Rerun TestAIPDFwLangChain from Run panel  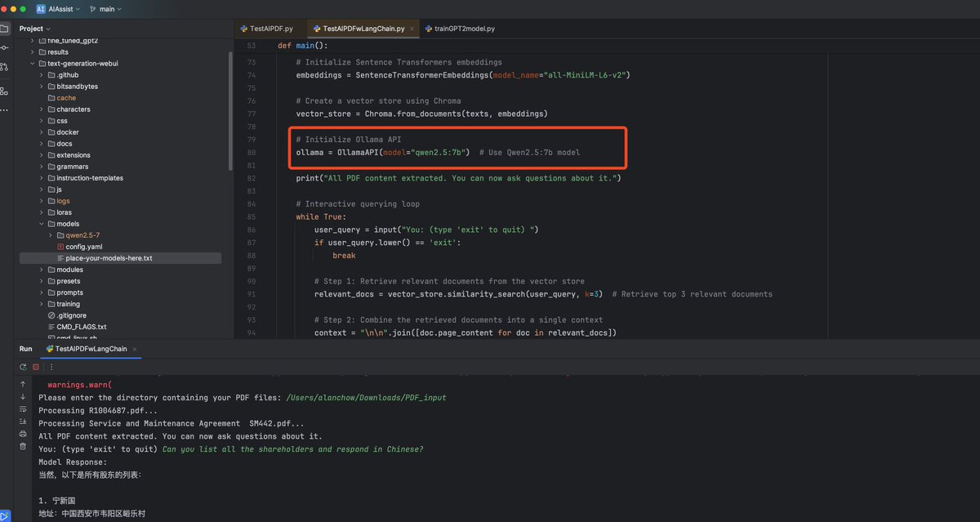[x=23, y=367]
